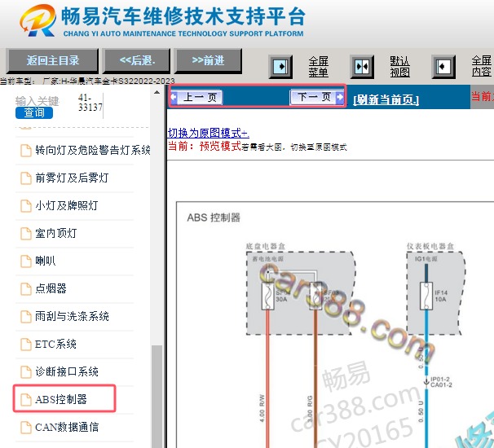Click the Chang Yi platform logo
Image resolution: width=494 pixels, height=448 pixels.
tap(37, 20)
